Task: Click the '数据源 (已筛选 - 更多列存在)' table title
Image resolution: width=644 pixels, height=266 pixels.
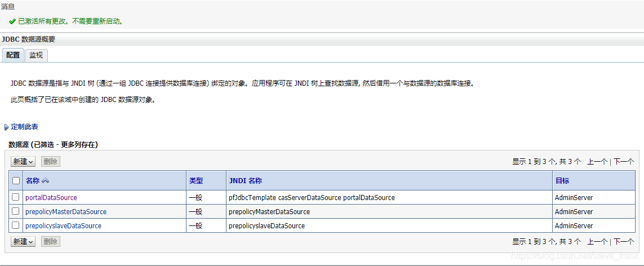Action: tap(53, 144)
